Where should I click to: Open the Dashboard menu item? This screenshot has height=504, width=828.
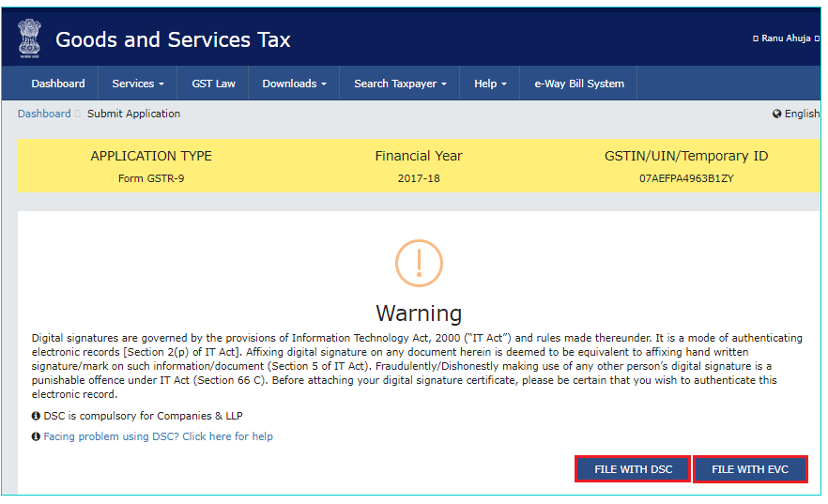coord(58,84)
